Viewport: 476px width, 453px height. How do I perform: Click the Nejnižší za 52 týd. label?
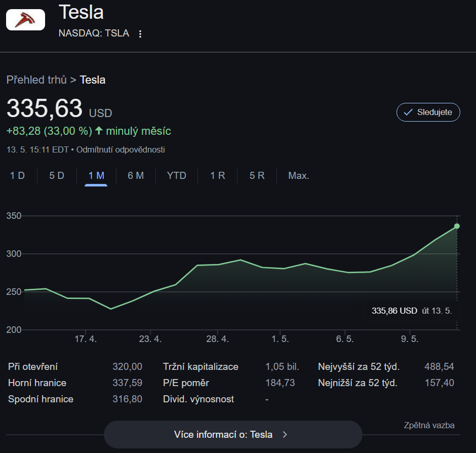pyautogui.click(x=358, y=383)
